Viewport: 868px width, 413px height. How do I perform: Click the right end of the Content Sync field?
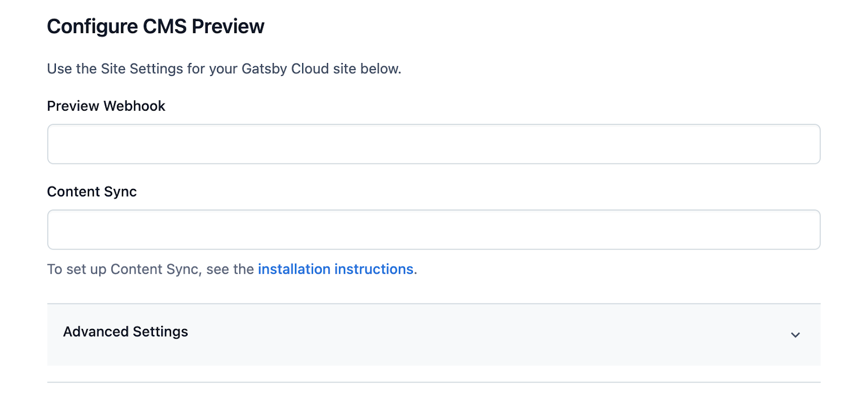(x=803, y=230)
